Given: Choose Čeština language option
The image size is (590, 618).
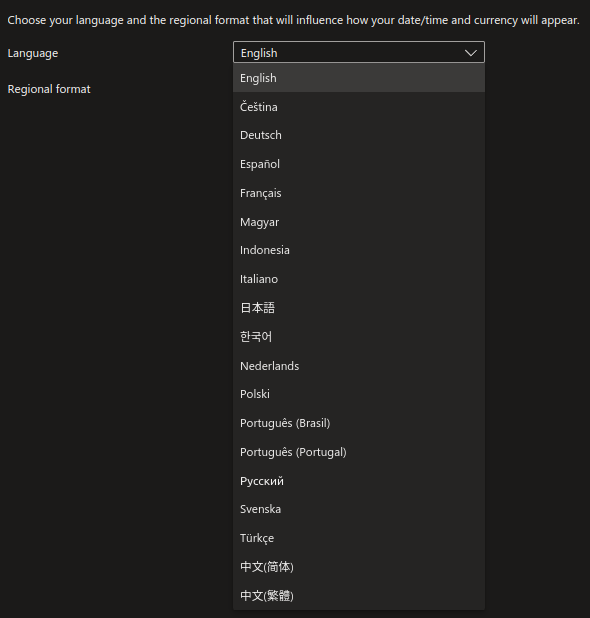Looking at the screenshot, I should 359,107.
